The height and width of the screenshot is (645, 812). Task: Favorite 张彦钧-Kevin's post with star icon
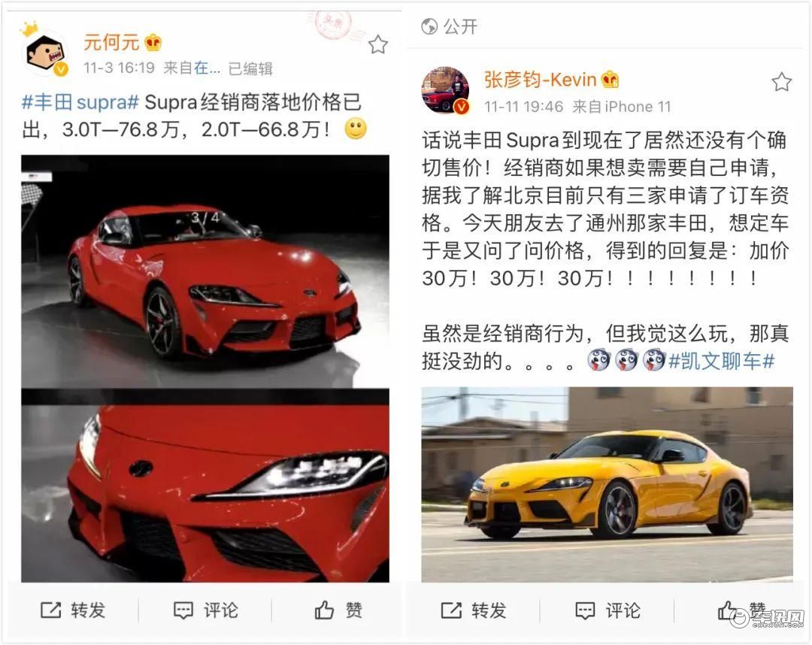(x=781, y=82)
